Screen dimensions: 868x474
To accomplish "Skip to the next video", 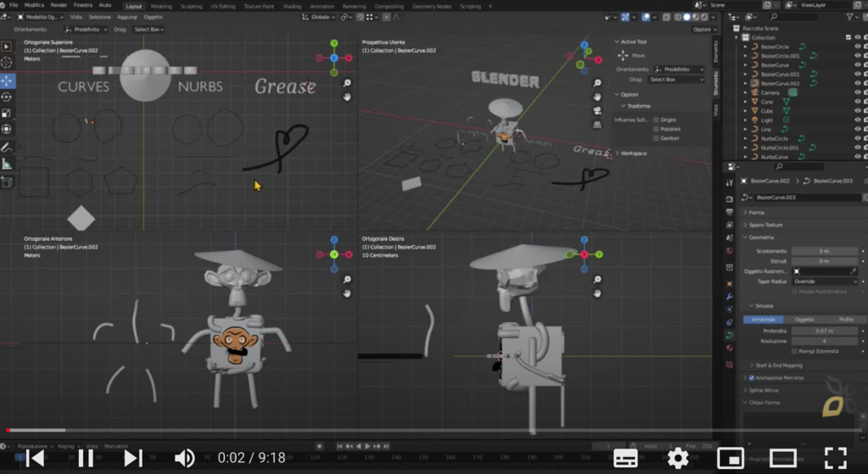I will [132, 458].
